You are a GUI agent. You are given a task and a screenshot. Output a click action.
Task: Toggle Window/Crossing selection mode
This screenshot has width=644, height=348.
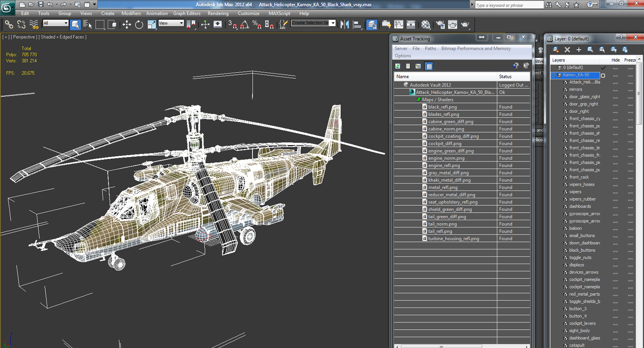click(x=112, y=24)
